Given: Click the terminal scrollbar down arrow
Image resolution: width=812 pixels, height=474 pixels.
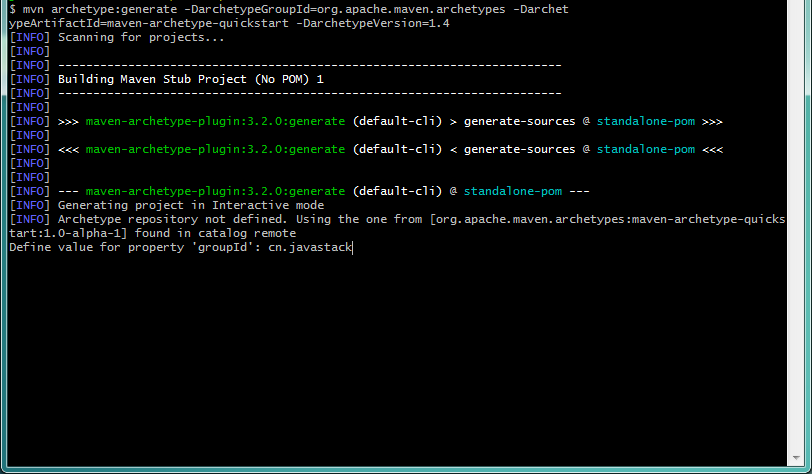Looking at the screenshot, I should coord(796,458).
